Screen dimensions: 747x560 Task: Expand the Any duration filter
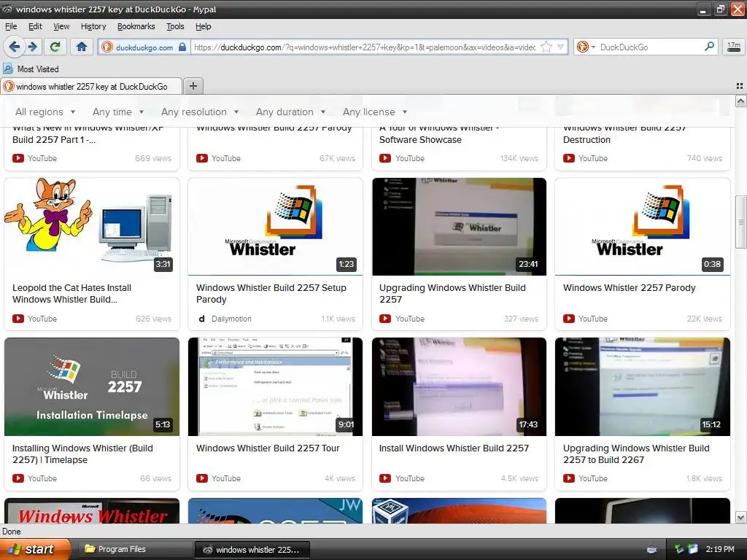(x=290, y=112)
